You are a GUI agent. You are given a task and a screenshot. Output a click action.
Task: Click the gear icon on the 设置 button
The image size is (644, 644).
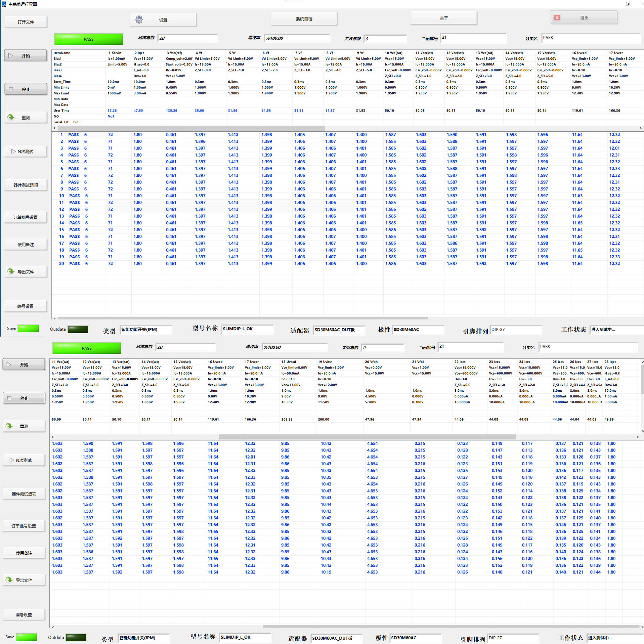coord(139,19)
